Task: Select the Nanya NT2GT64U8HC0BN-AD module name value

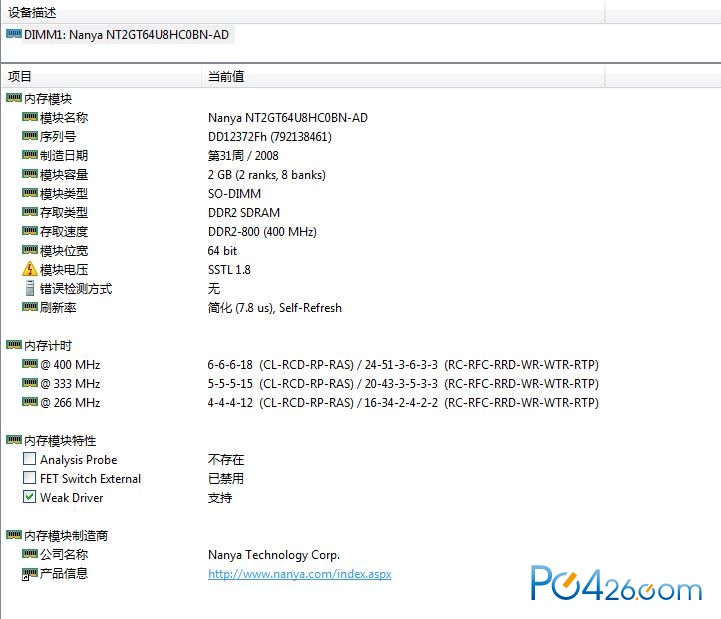Action: coord(288,118)
